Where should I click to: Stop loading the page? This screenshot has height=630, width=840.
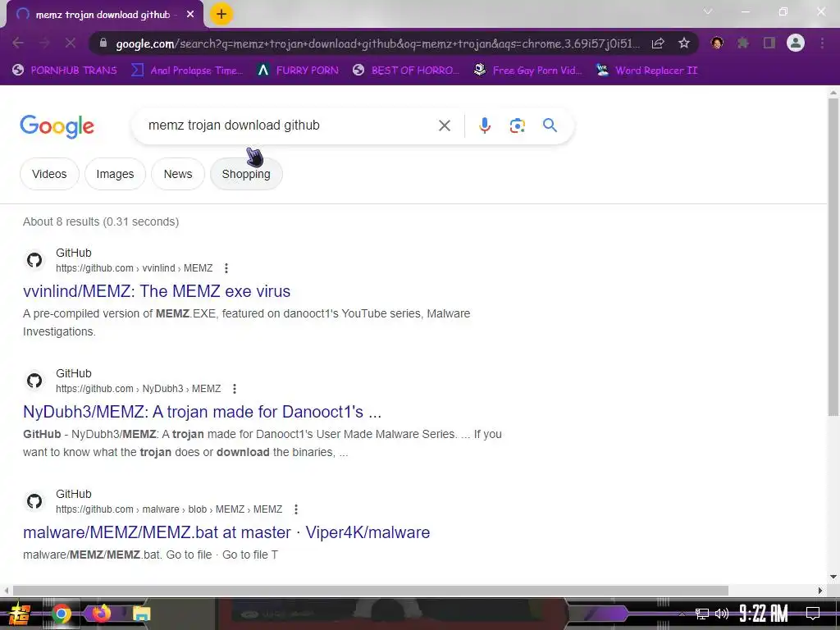click(x=71, y=43)
